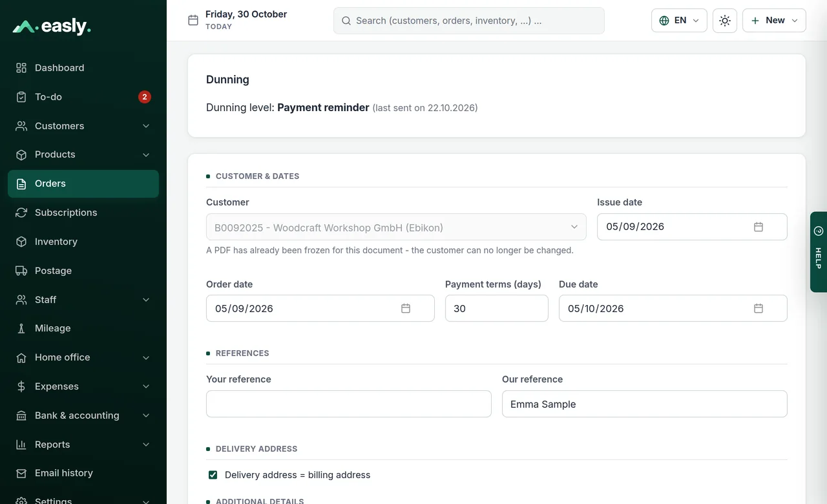Open the EN language dropdown

(679, 21)
